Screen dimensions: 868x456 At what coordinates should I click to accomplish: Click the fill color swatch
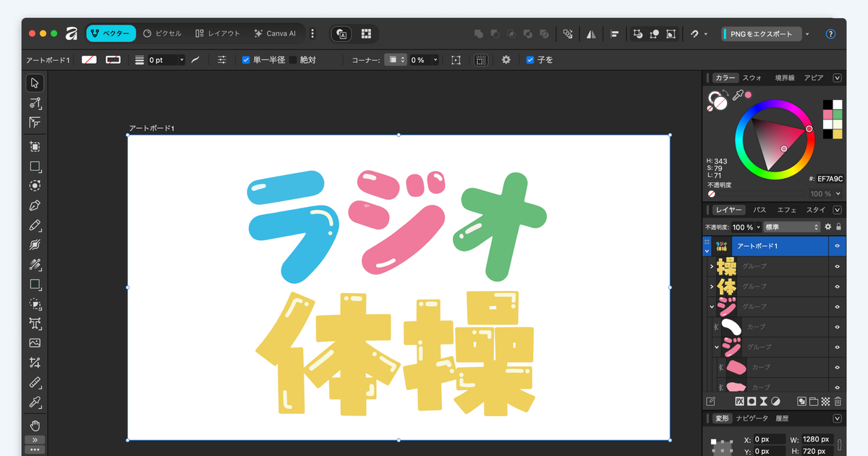(x=89, y=60)
